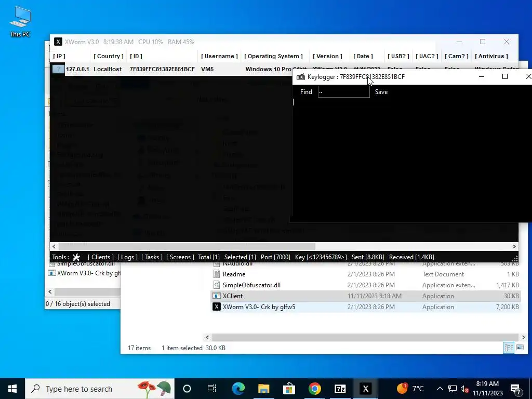
Task: Launch Microsoft Edge from the taskbar
Action: coord(238,389)
